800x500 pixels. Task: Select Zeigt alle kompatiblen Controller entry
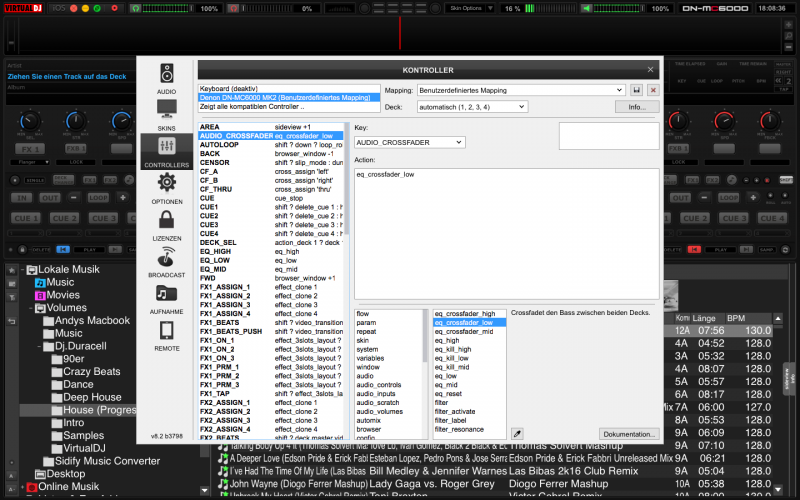click(289, 107)
